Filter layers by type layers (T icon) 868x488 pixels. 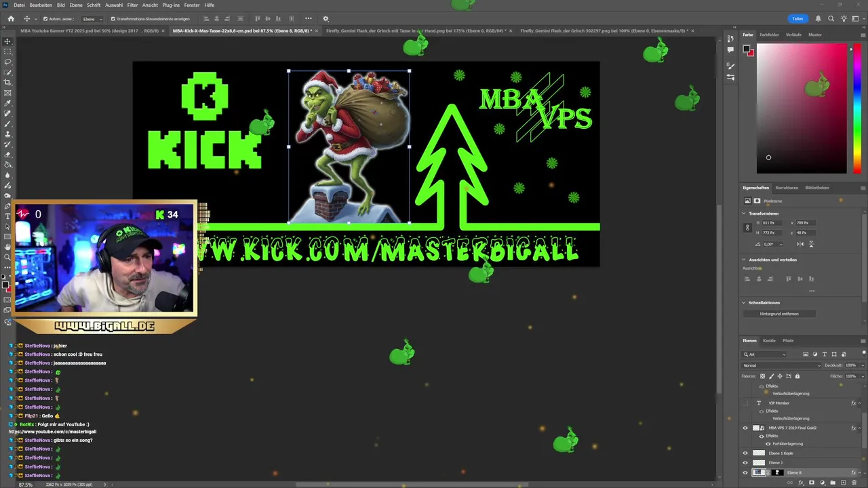825,354
